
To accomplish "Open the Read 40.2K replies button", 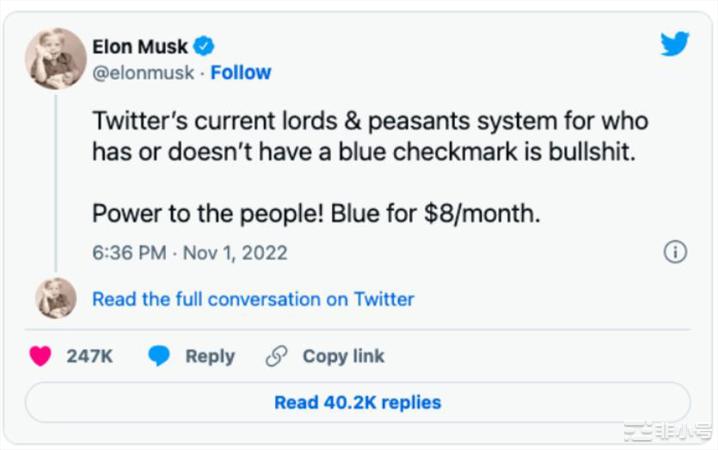I will tap(357, 402).
